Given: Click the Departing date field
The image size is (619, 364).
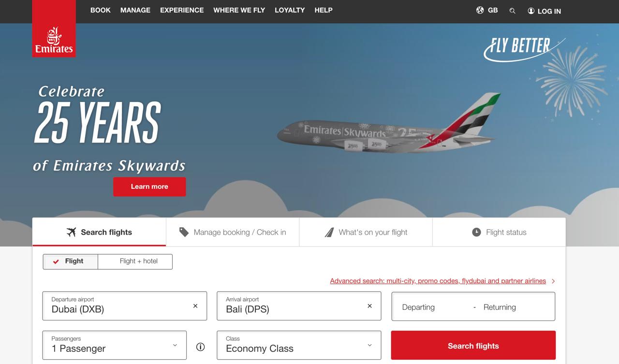Looking at the screenshot, I should 419,307.
